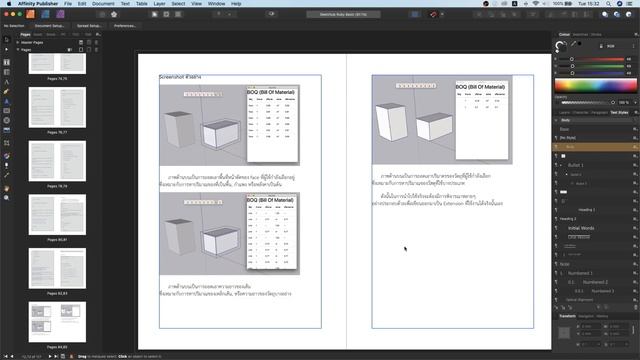Select the Pages 76,77 thumbnail

57,107
